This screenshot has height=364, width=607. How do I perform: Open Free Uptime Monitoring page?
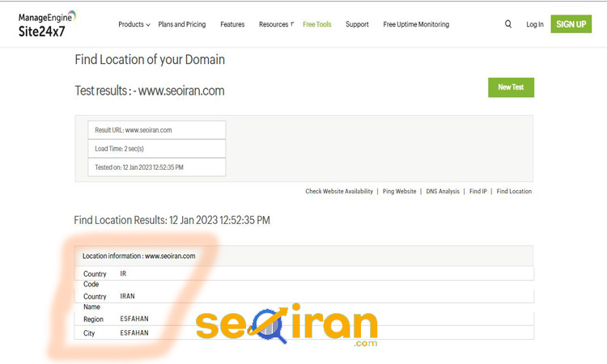(416, 24)
